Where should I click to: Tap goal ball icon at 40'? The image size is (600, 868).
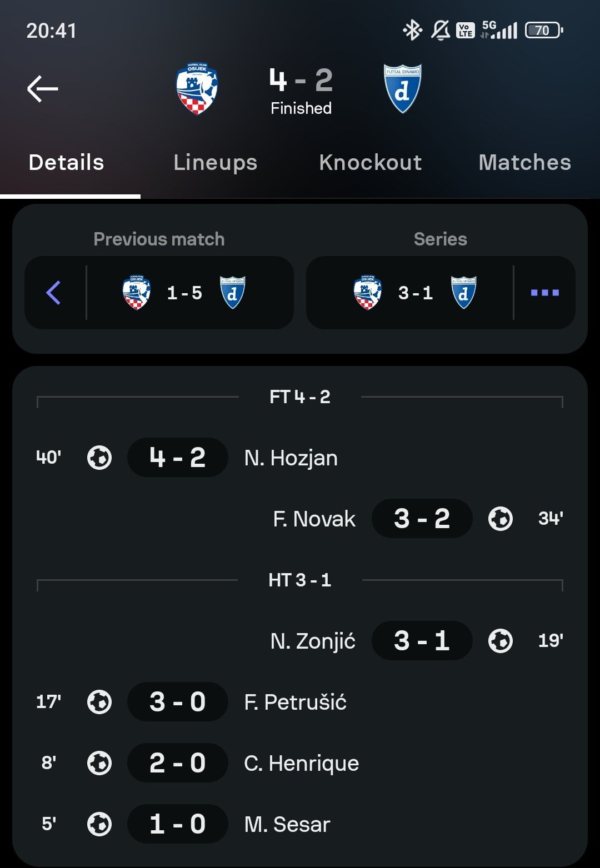[99, 458]
